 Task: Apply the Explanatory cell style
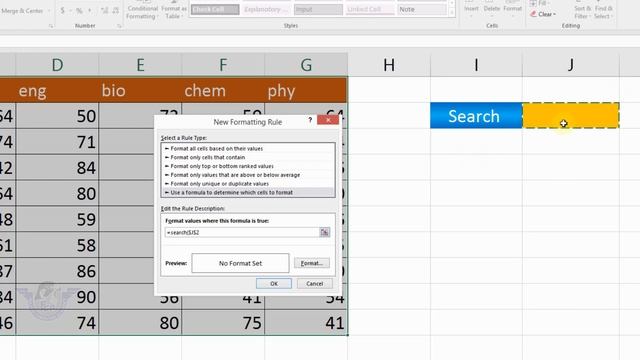coord(267,9)
